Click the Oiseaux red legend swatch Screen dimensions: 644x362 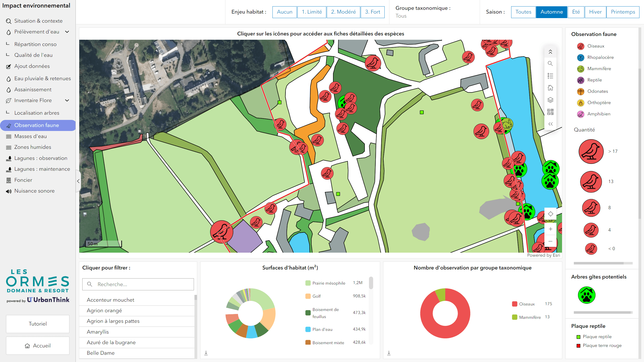pos(514,304)
